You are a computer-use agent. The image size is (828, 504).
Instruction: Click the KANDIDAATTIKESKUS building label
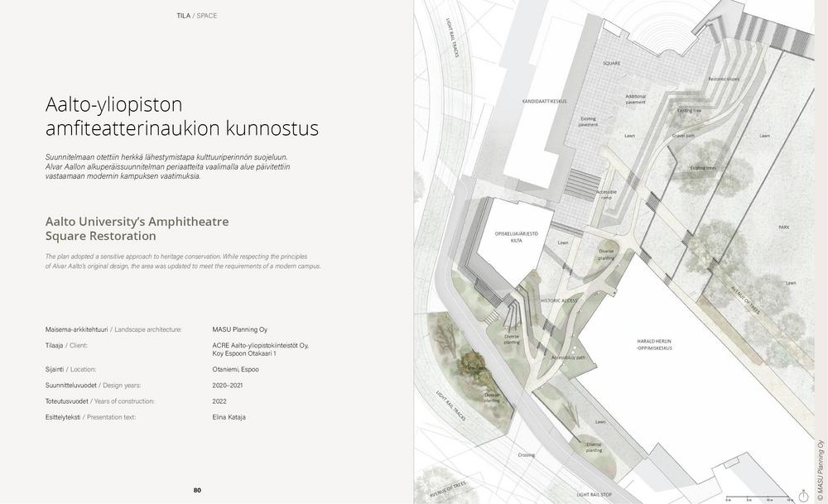pyautogui.click(x=544, y=101)
